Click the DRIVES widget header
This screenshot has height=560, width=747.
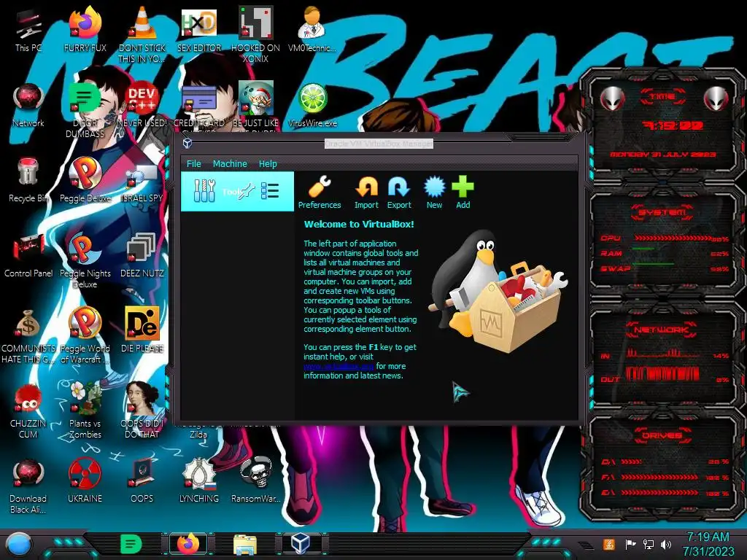pyautogui.click(x=661, y=436)
